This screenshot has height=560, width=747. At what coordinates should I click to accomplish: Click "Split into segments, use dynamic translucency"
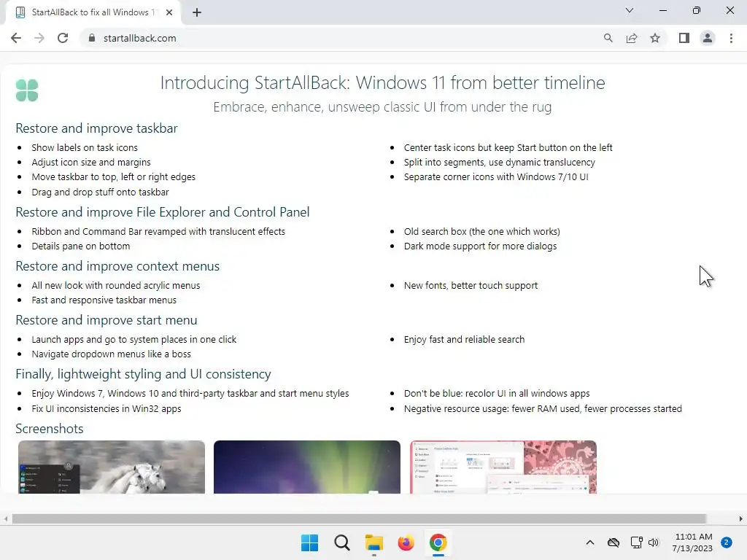[x=499, y=163]
